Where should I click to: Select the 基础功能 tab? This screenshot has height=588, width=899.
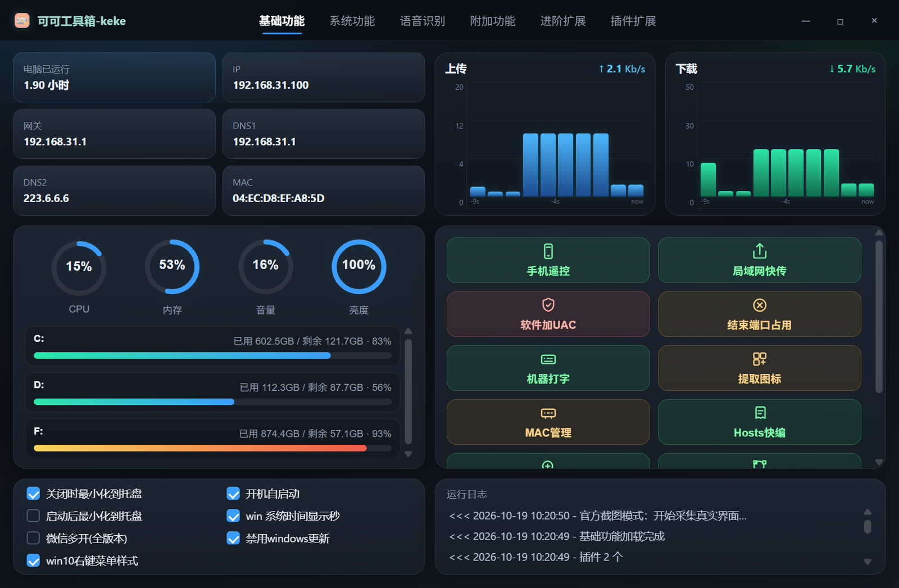coord(282,21)
